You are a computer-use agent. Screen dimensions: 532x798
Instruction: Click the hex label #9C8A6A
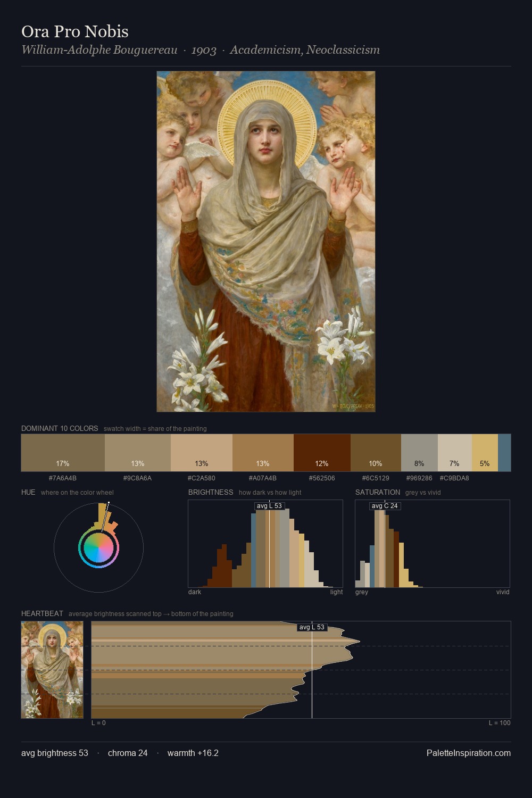pos(138,478)
